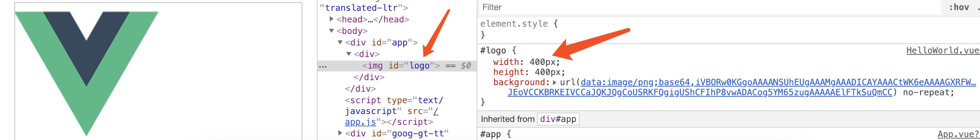This screenshot has height=140, width=980.
Task: Toggle the :hov element state button
Action: click(x=959, y=7)
